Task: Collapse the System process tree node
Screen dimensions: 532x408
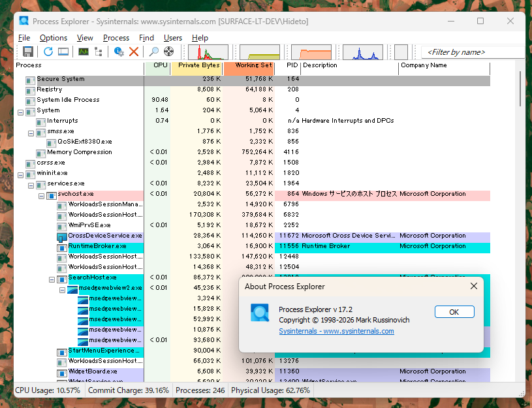Action: click(20, 112)
